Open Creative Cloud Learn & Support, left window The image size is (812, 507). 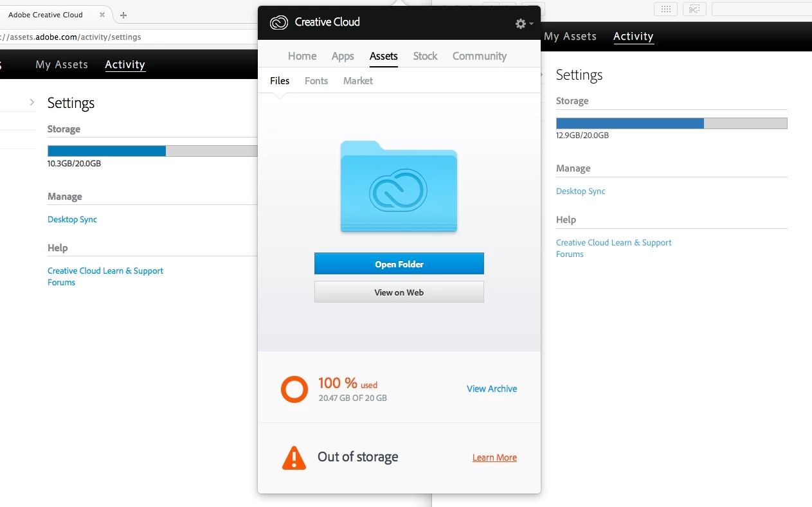(105, 271)
